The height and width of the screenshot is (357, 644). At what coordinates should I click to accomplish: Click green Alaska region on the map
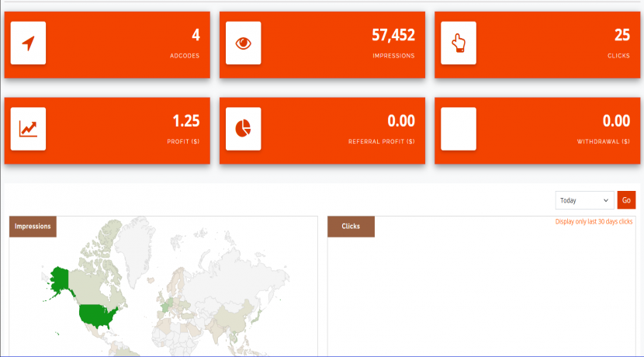tap(58, 278)
